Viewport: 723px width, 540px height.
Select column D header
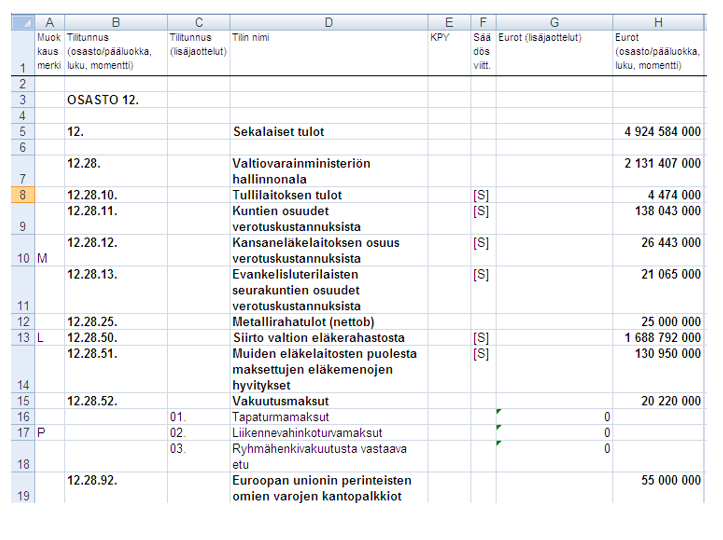point(329,22)
